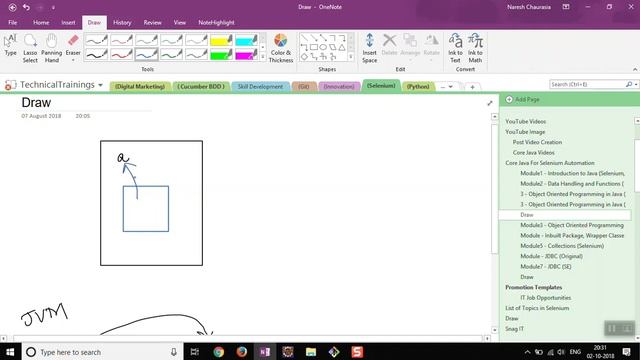Select the thick black pen bottom row
The image size is (640, 360).
click(x=96, y=54)
